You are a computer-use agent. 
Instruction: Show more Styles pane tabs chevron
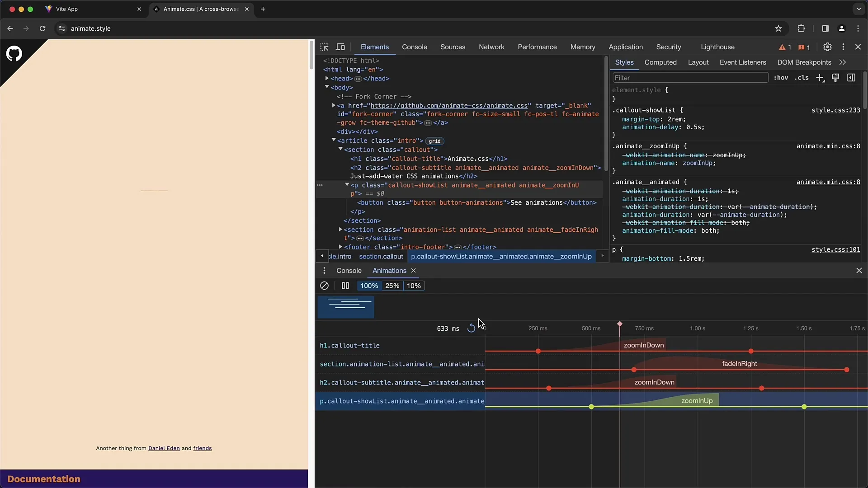843,62
